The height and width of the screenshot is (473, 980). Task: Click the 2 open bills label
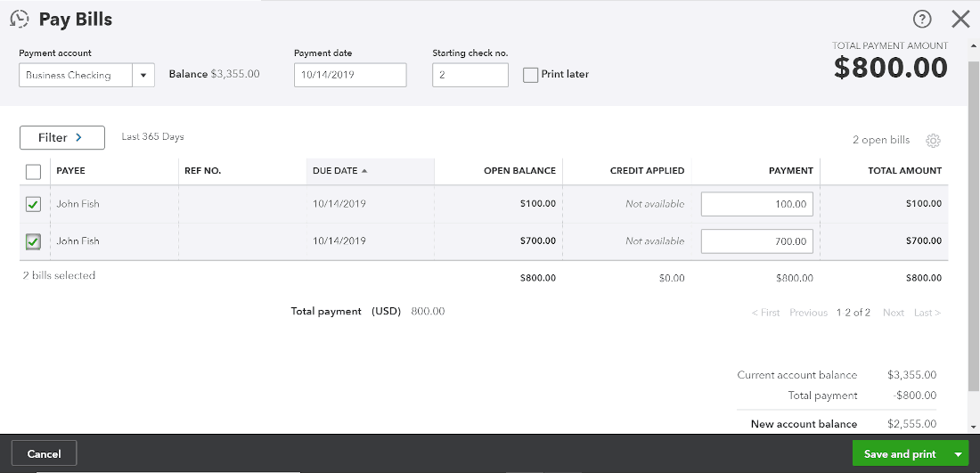(881, 140)
